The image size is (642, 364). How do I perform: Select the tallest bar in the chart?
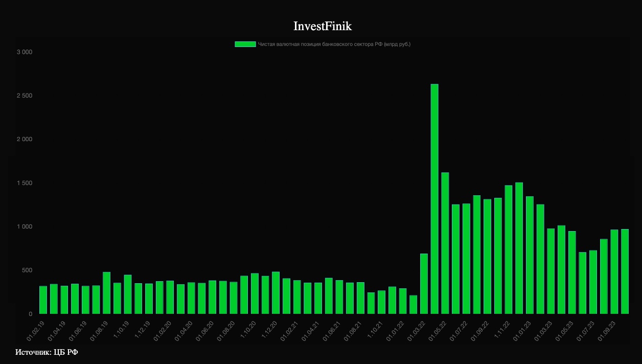coord(434,199)
